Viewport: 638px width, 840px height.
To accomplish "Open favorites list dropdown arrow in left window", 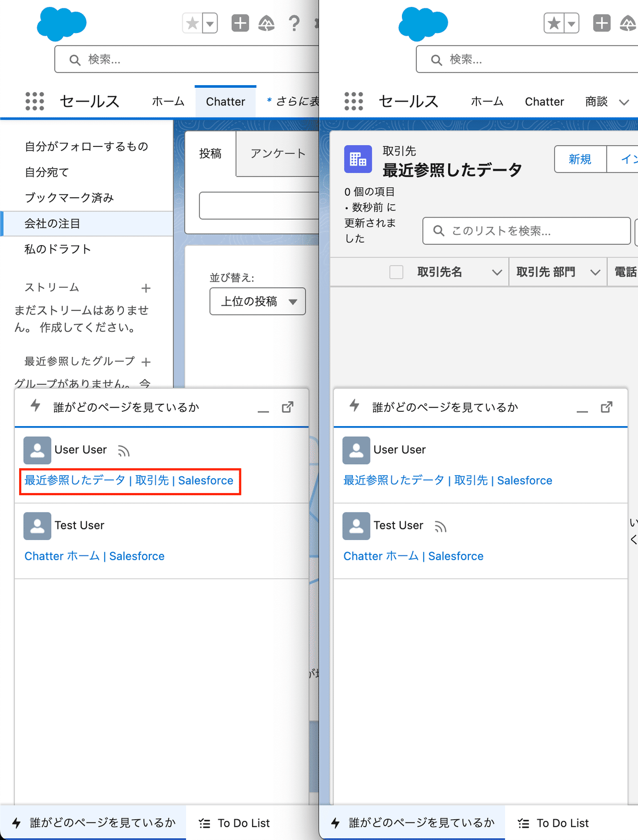I will tap(210, 23).
